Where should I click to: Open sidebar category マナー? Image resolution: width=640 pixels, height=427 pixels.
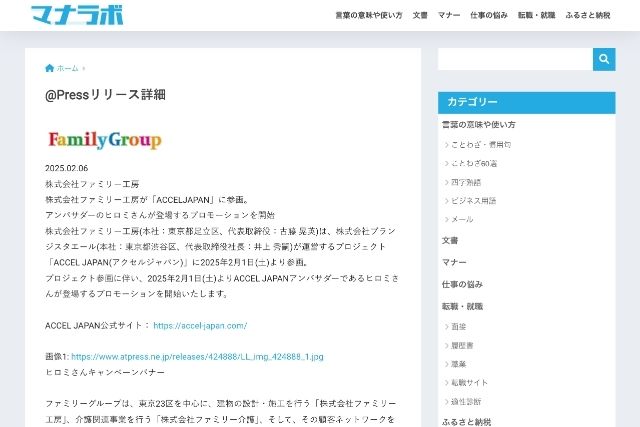[454, 262]
